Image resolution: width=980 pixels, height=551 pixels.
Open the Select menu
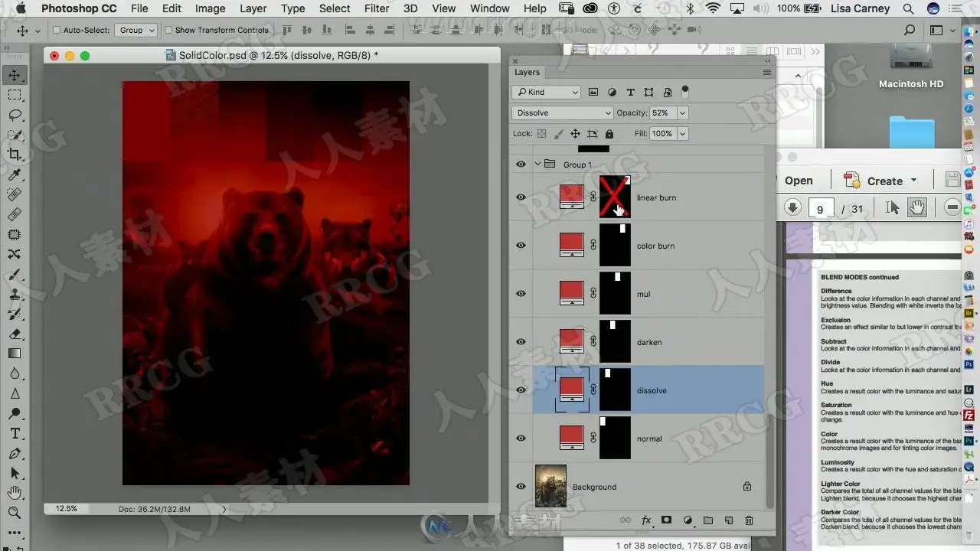click(x=335, y=8)
